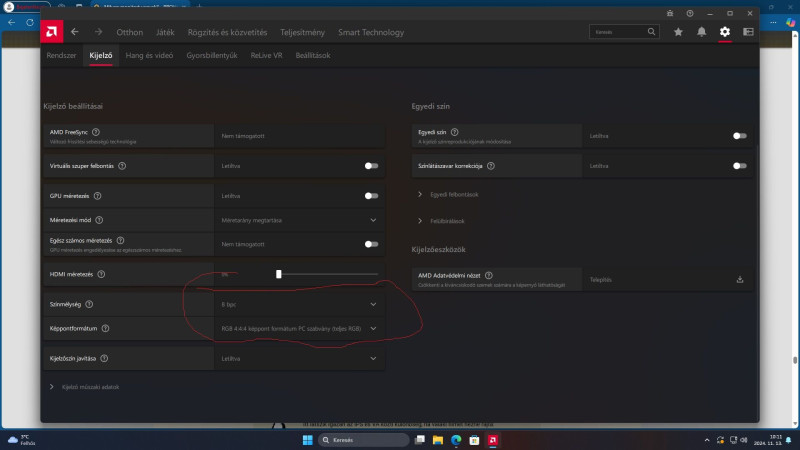Image resolution: width=800 pixels, height=450 pixels.
Task: Open File Explorer in taskbar
Action: (x=438, y=440)
